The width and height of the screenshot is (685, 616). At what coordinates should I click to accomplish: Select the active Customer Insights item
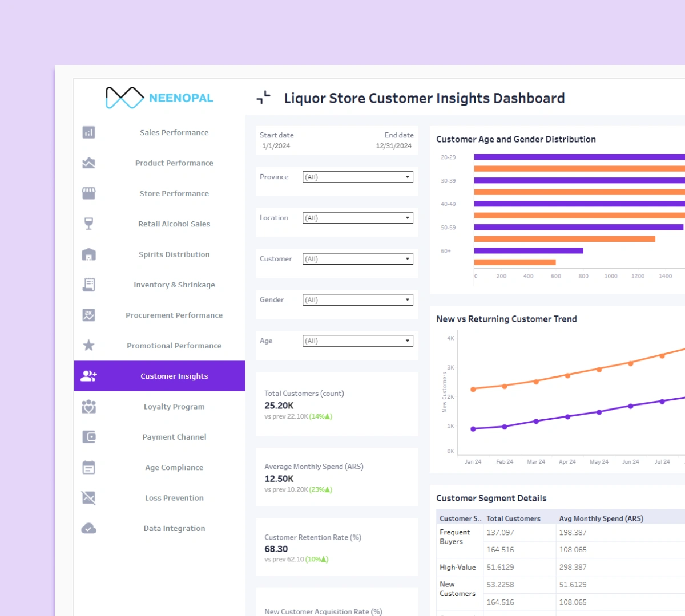pyautogui.click(x=160, y=376)
